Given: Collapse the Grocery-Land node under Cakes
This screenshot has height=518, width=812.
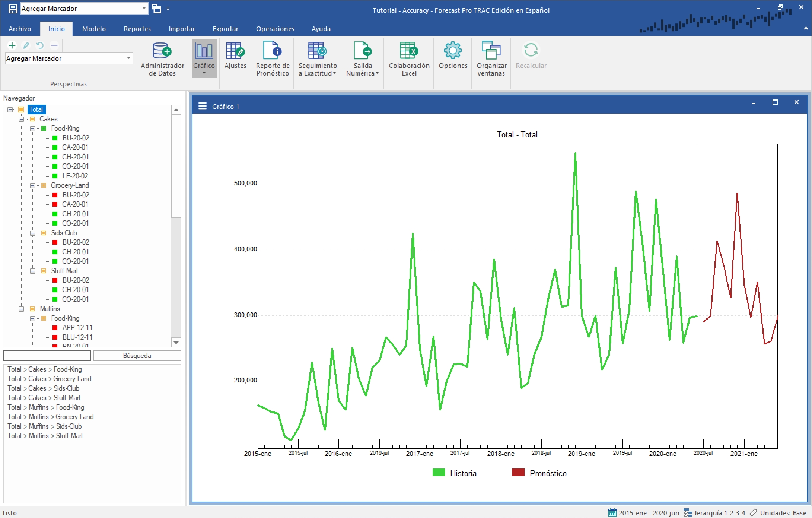Looking at the screenshot, I should click(32, 185).
